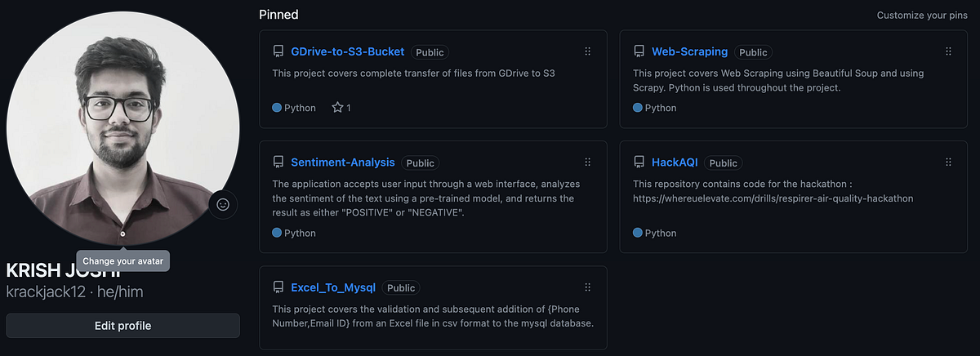Open the Web-Scraping repository link

coord(689,51)
